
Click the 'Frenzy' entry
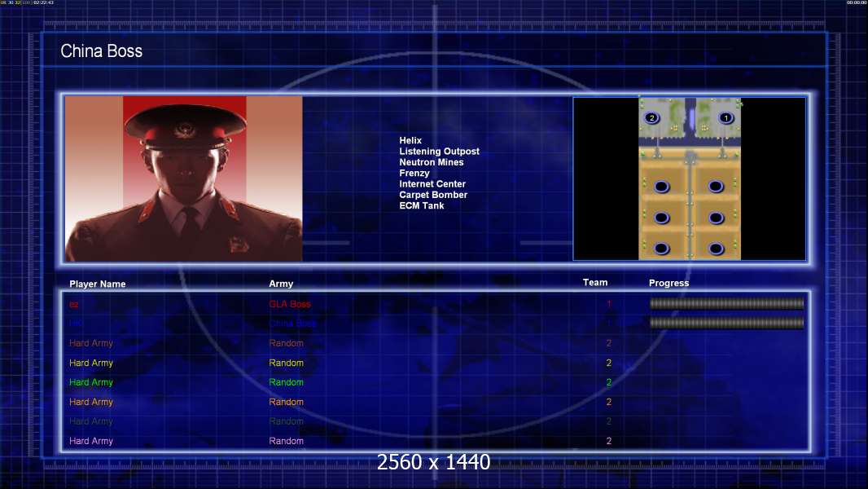414,173
